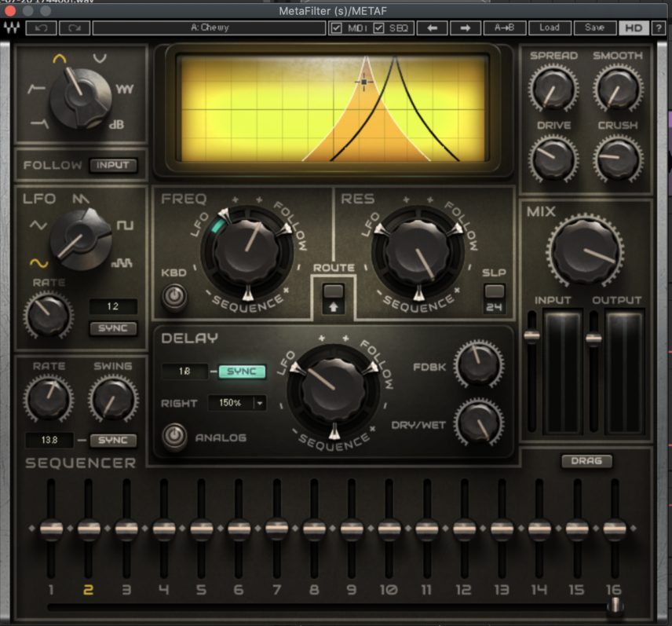Viewport: 672px width, 626px height.
Task: Select the LFO triangle waveform icon
Action: (38, 225)
